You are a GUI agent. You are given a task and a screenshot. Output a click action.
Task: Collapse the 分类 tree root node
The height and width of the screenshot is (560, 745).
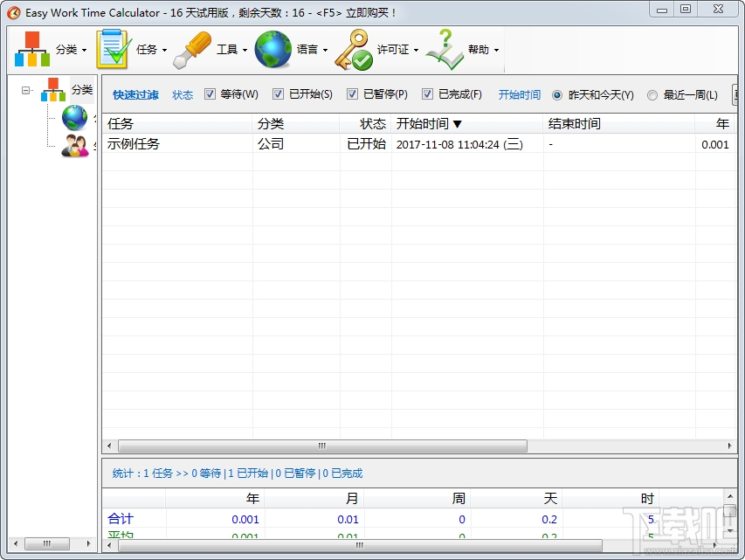[x=25, y=90]
